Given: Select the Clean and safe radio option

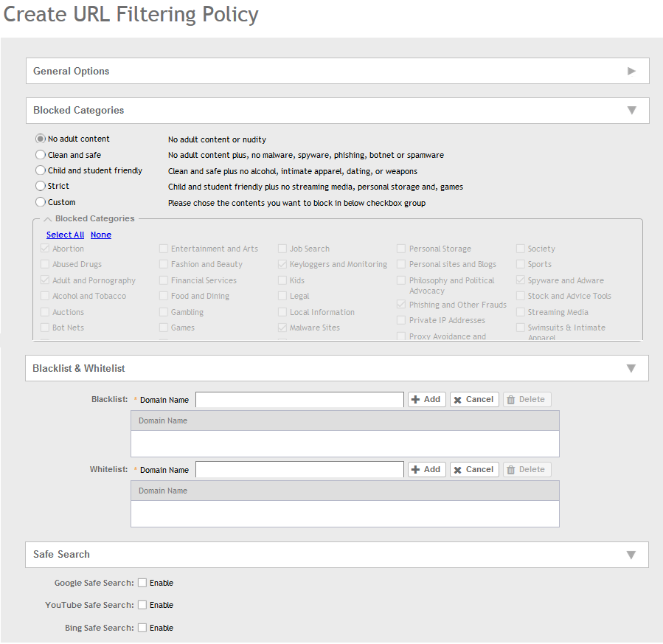Looking at the screenshot, I should 41,155.
